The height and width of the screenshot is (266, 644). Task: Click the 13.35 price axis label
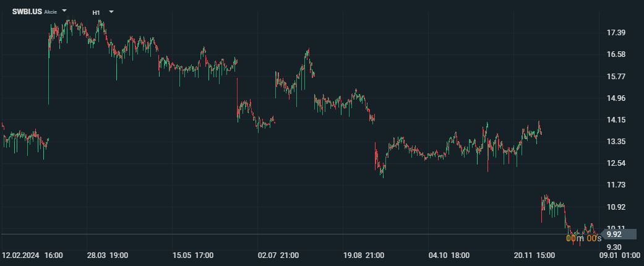[x=616, y=142]
